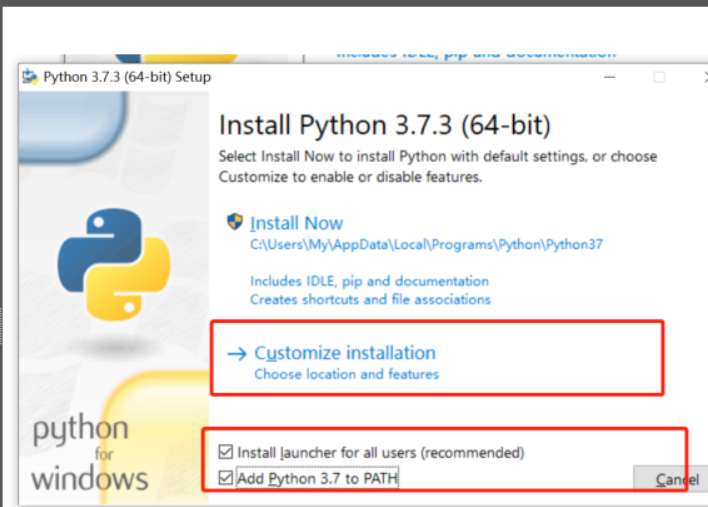
Task: Click 'Python 3.7.3 (64-bit) Setup' title text
Action: pos(127,77)
